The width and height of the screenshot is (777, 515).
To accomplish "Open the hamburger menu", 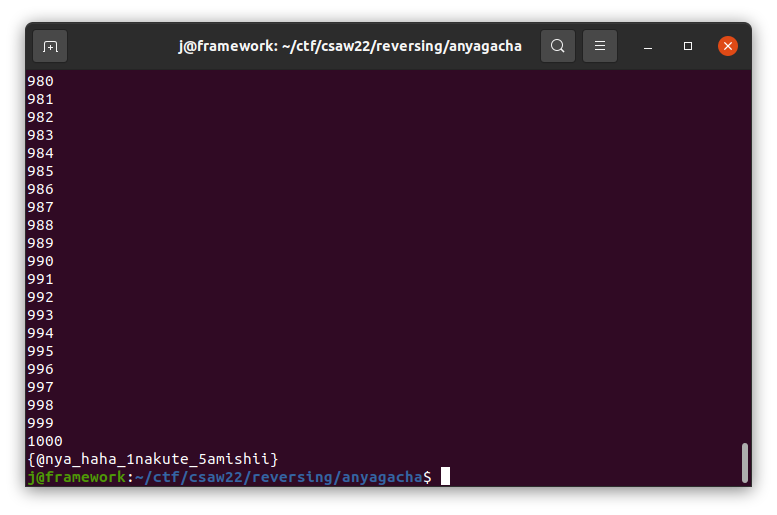I will [x=600, y=46].
